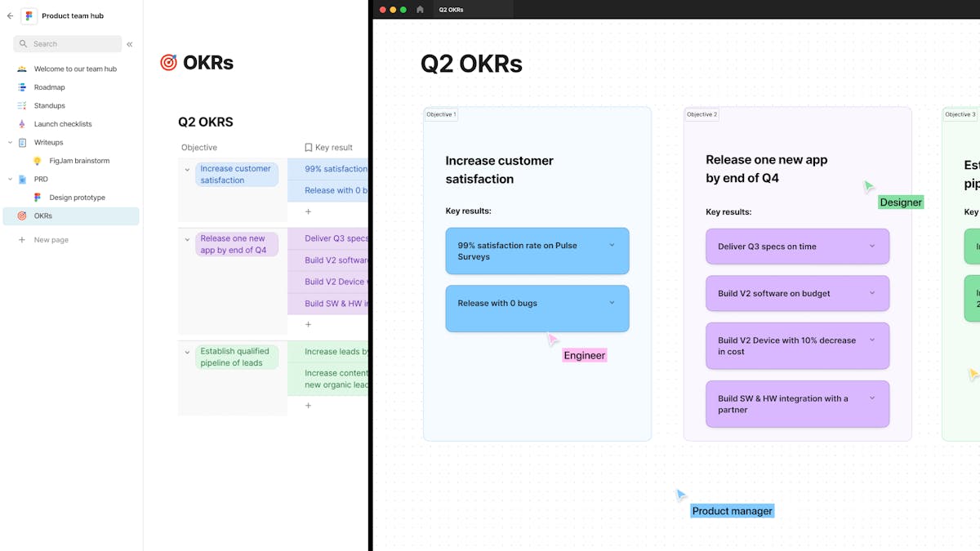Open the Roadmap page
The height and width of the screenshot is (551, 980).
tap(49, 87)
